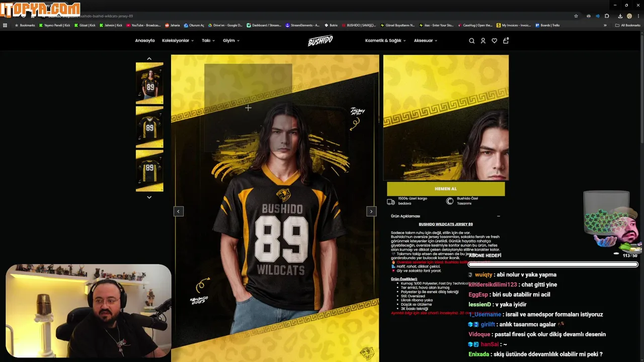Open the account user icon
This screenshot has width=644, height=362.
click(483, 41)
